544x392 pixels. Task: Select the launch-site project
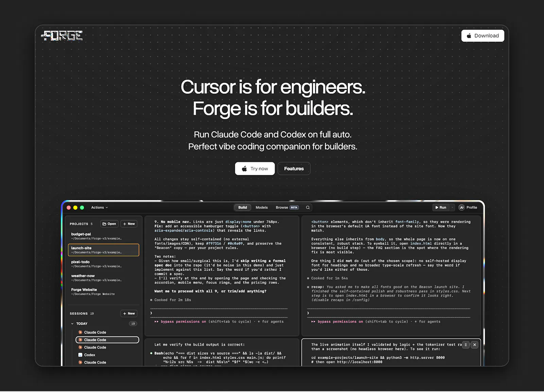click(103, 250)
